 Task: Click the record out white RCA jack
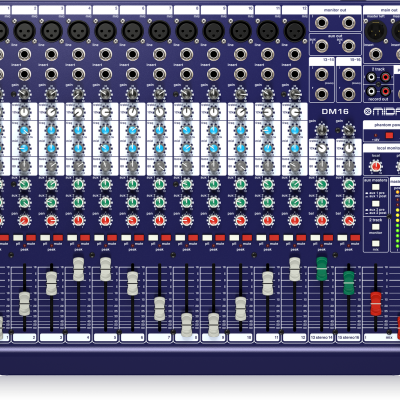(x=371, y=91)
